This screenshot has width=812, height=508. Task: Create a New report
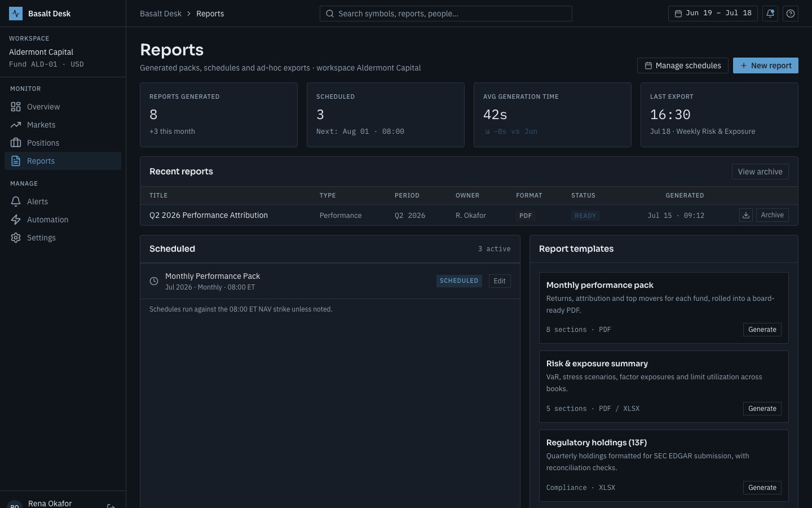(x=766, y=65)
